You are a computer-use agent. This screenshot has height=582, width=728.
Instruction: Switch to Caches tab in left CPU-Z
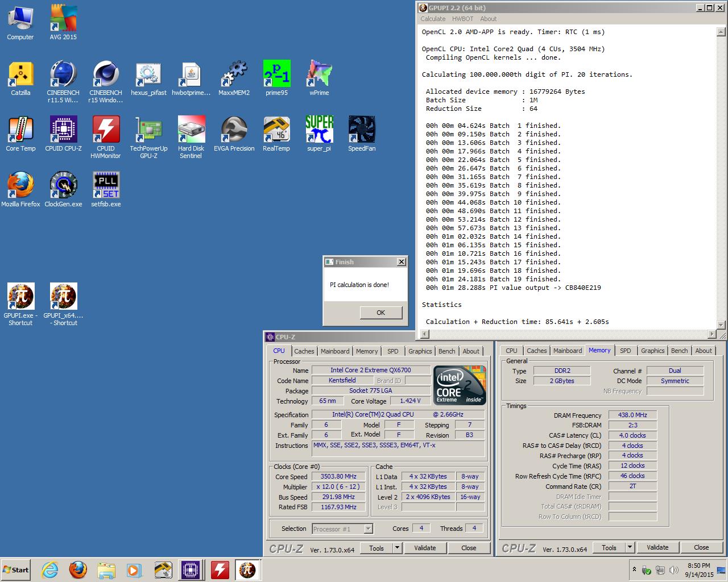pos(304,351)
